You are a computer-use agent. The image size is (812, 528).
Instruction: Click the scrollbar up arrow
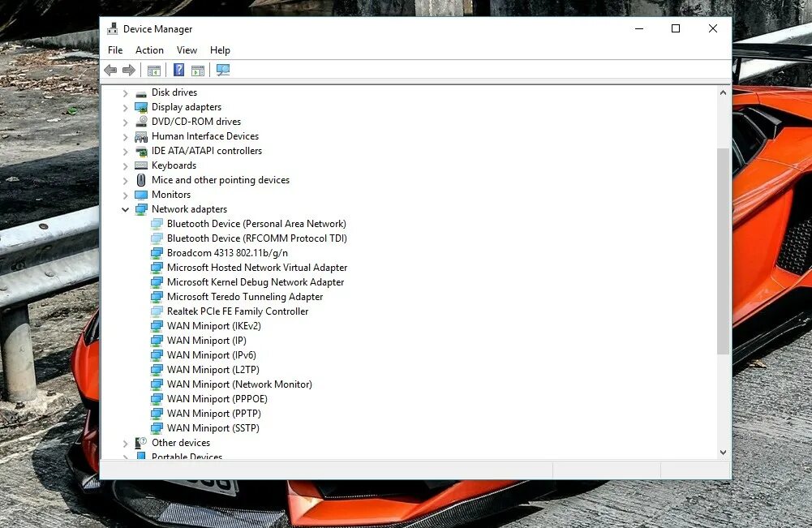pyautogui.click(x=723, y=92)
